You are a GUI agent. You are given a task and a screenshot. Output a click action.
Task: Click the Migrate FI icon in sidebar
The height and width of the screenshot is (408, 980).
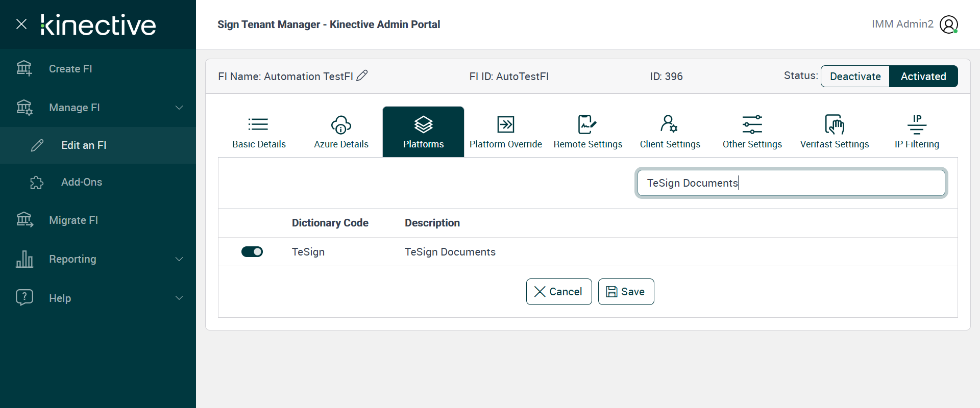(24, 220)
